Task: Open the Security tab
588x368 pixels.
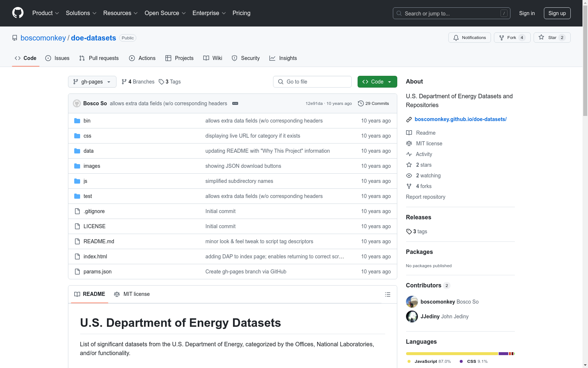Action: tap(245, 58)
